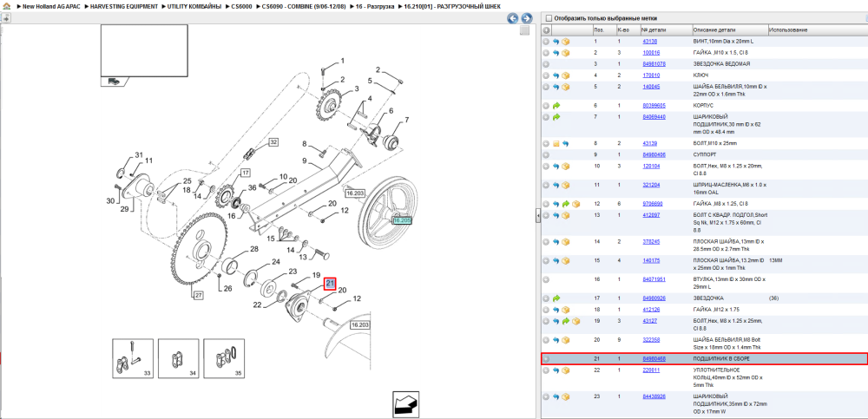The width and height of the screenshot is (868, 419).
Task: Click green arrow icon for ЗВЕЗДОЧКА 84980926
Action: click(x=556, y=298)
